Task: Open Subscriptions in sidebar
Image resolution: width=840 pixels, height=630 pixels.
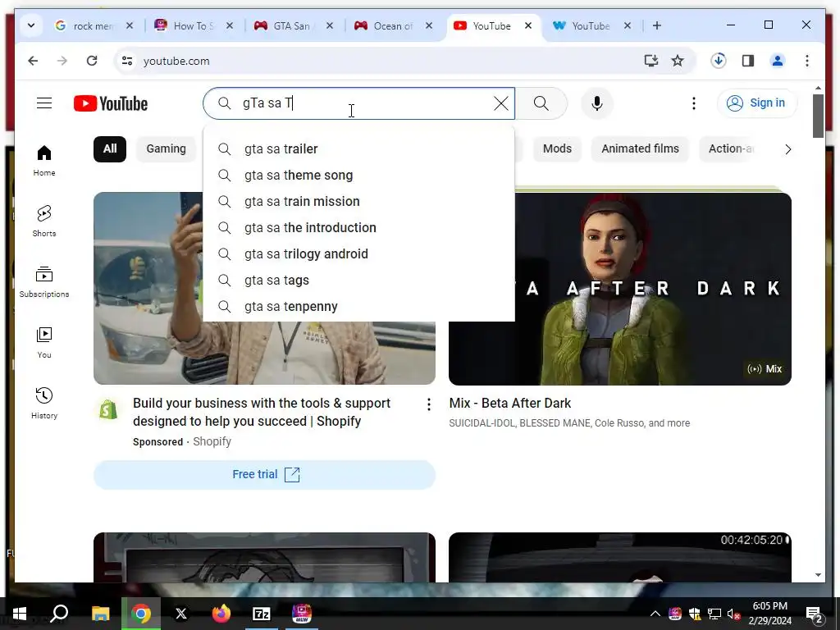Action: click(x=44, y=282)
